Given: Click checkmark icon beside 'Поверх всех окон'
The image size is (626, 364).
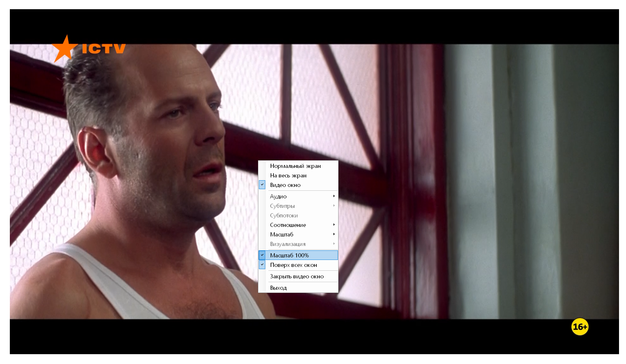Looking at the screenshot, I should point(262,265).
